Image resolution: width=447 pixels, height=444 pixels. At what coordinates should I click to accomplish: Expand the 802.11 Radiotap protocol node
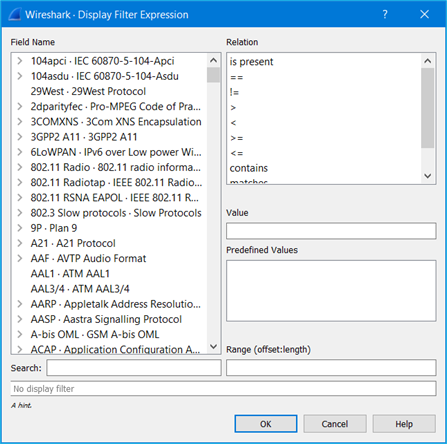coord(20,182)
